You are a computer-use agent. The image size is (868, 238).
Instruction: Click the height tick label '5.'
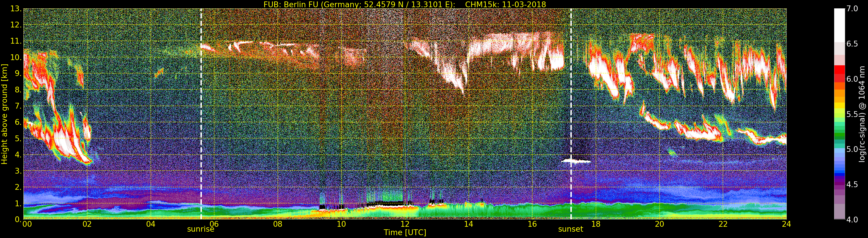(18, 138)
